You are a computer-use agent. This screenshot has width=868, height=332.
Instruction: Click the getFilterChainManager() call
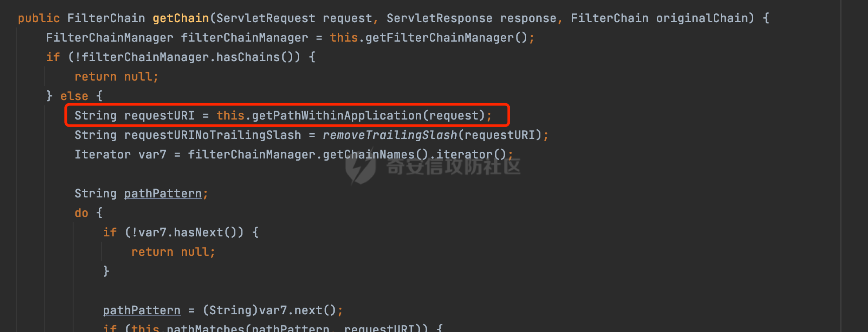coord(446,38)
